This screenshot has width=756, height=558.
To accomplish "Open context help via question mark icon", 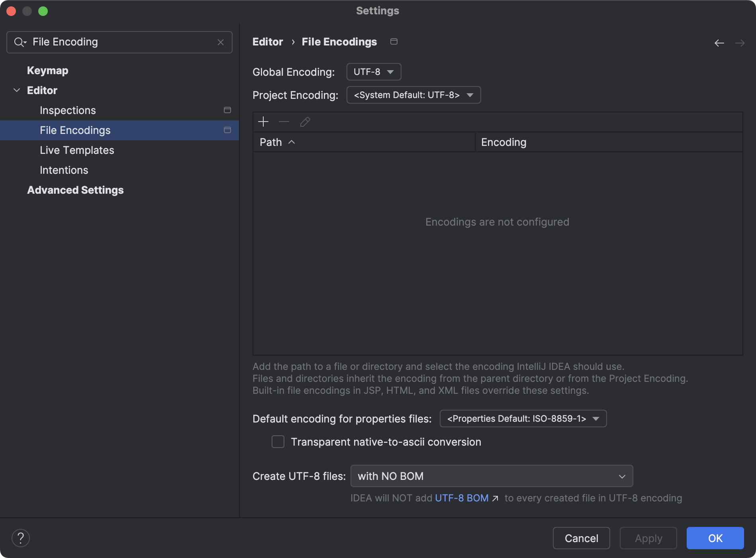I will (x=21, y=538).
